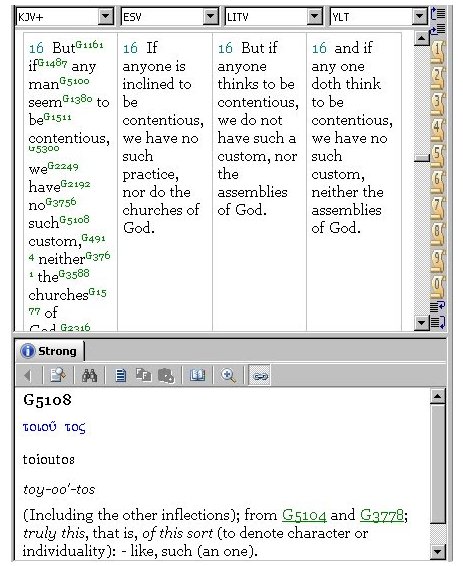The height and width of the screenshot is (566, 463).
Task: Click the back arrow in Strong toolbar
Action: [x=27, y=375]
